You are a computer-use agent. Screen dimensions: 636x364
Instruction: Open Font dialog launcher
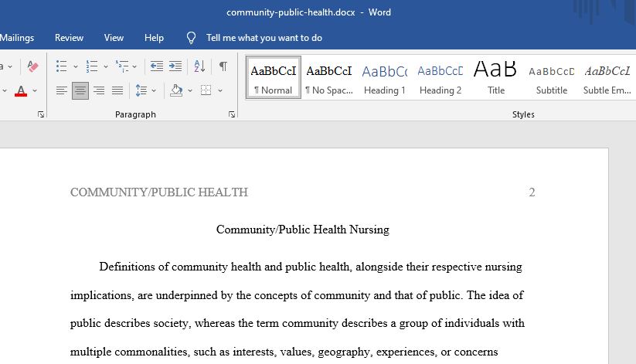click(40, 114)
